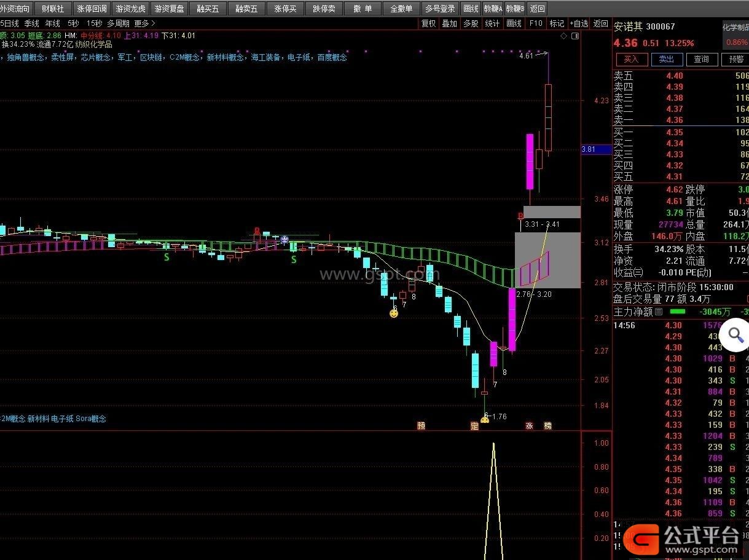This screenshot has width=749, height=560.
Task: Click the list icon next to 主力净额
Action: (x=659, y=312)
